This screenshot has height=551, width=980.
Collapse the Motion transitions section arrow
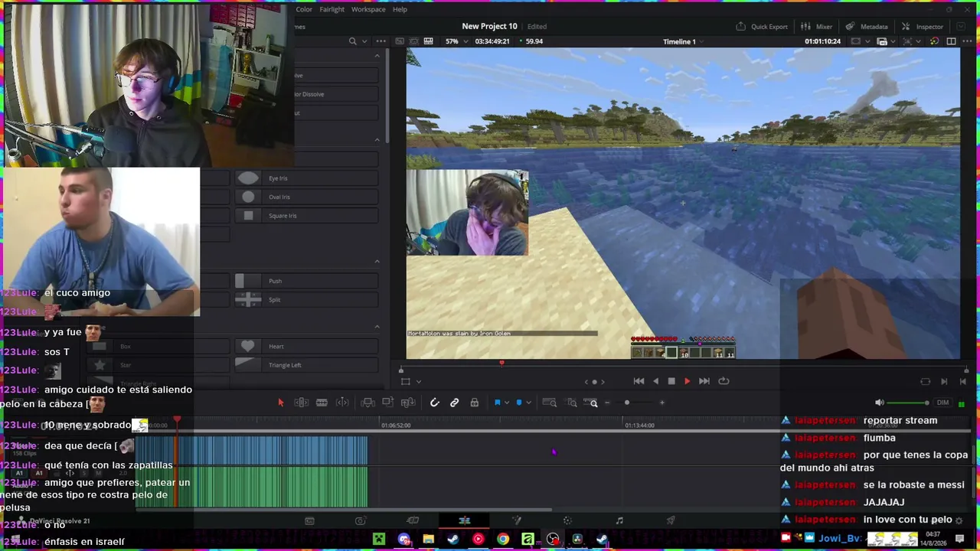pyautogui.click(x=377, y=262)
